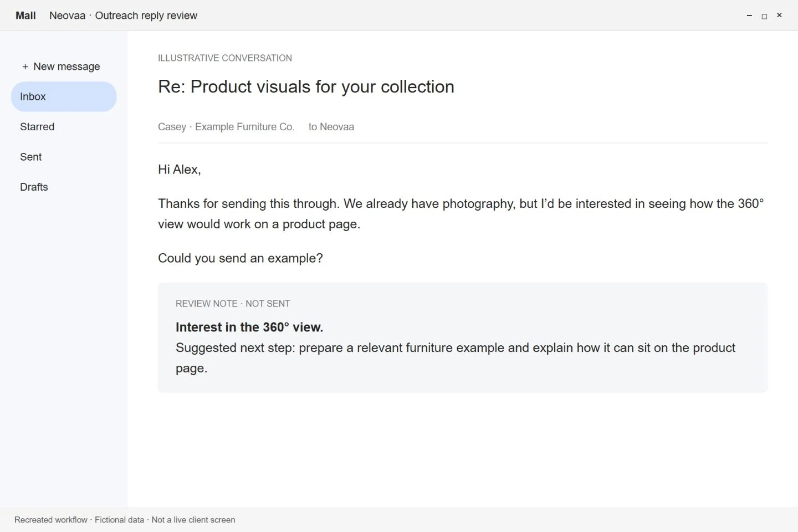Click the 'Thanks for sending this through' paragraph
This screenshot has height=532, width=798.
461,214
